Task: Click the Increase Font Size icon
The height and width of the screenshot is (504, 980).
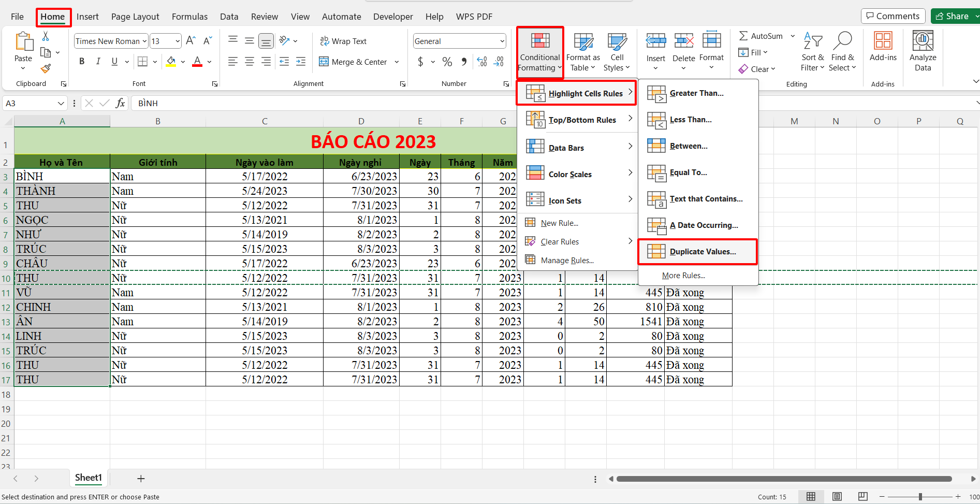Action: (191, 41)
